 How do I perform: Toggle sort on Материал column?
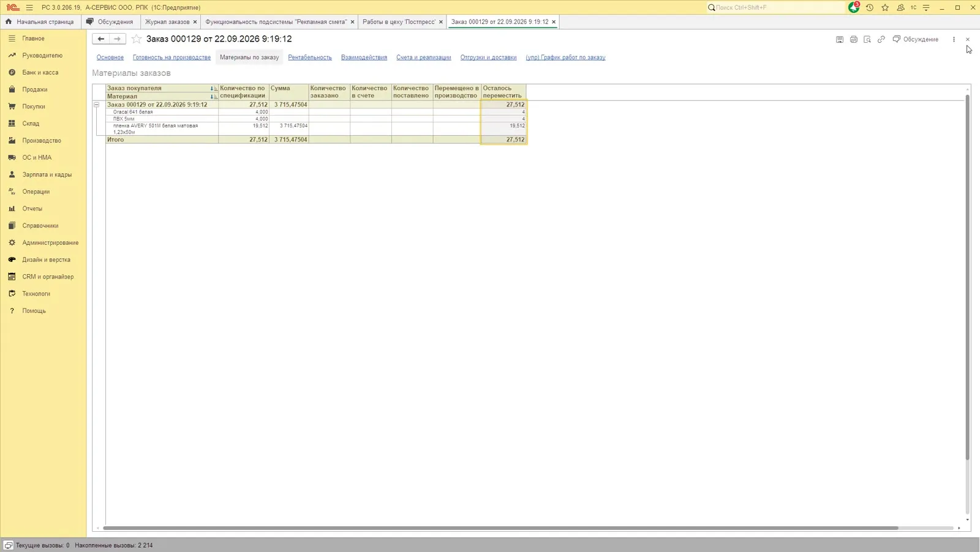coord(214,97)
